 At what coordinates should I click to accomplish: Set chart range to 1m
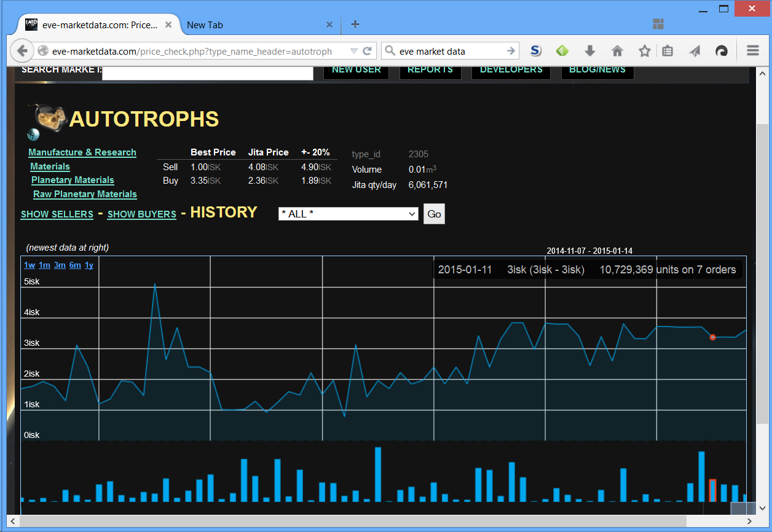[x=44, y=265]
